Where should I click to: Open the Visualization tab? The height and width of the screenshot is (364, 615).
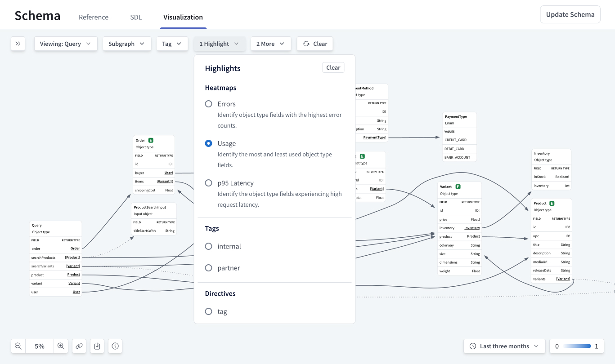(x=183, y=17)
